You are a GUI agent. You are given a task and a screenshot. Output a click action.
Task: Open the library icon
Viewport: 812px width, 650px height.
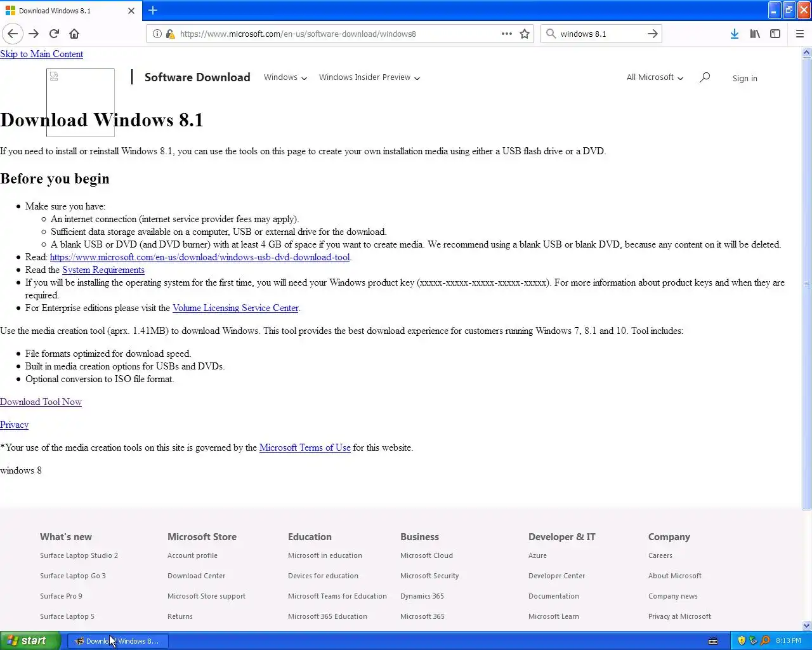click(755, 34)
